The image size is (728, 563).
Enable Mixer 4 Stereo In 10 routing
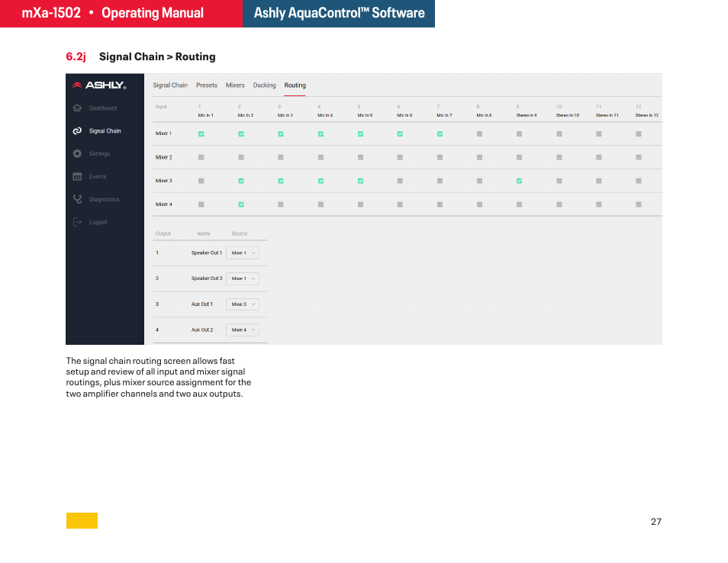pos(559,204)
